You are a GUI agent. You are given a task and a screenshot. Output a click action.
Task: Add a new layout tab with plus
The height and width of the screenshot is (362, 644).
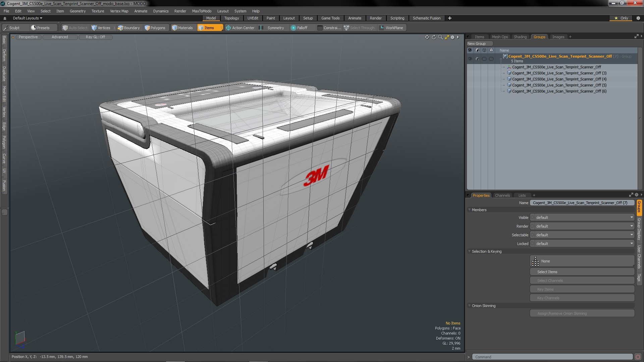pos(450,18)
